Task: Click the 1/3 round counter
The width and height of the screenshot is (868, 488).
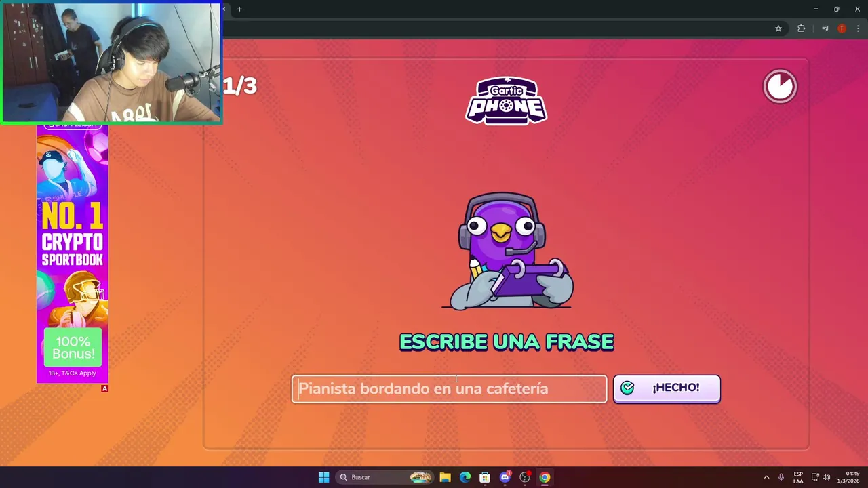Action: pos(240,85)
